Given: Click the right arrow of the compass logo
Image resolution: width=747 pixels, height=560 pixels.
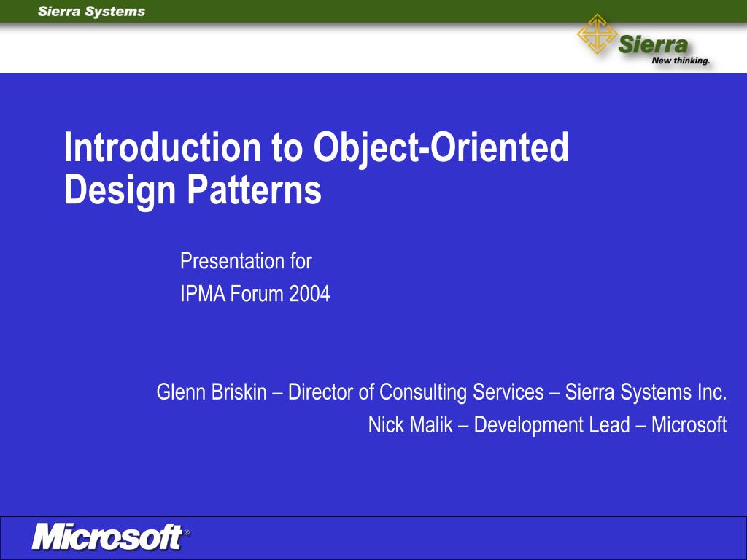Looking at the screenshot, I should click(x=613, y=33).
